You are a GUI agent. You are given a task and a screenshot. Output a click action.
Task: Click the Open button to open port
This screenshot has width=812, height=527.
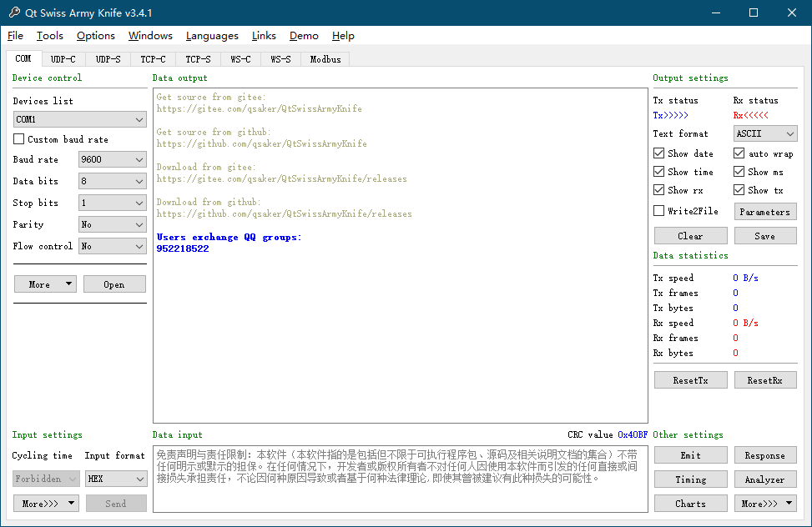pos(114,284)
